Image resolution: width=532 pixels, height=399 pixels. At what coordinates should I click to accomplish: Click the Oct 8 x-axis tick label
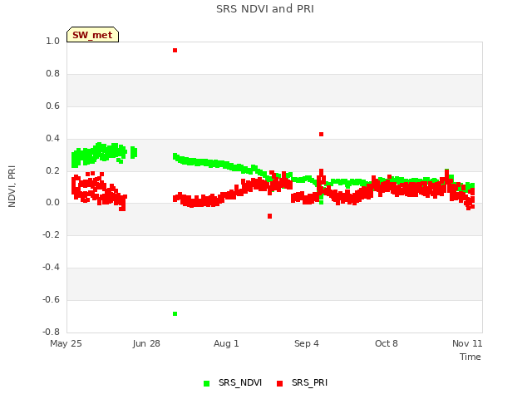(387, 343)
